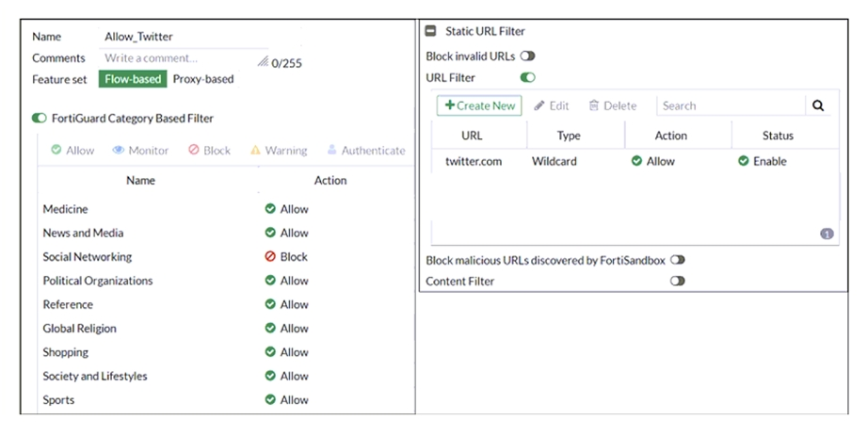The width and height of the screenshot is (868, 435).
Task: Disable the FortiGuard Category Based Filter toggle
Action: pyautogui.click(x=39, y=118)
